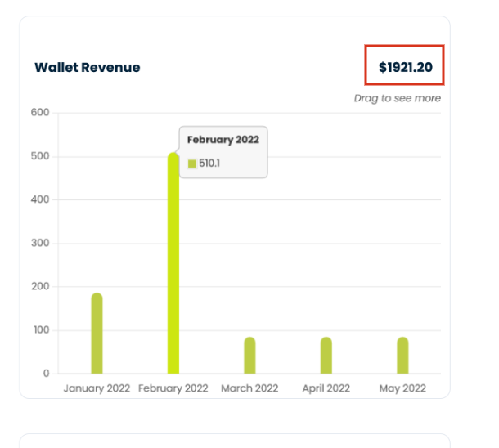
Task: Click the 'Drag to see more' hint
Action: [x=398, y=98]
